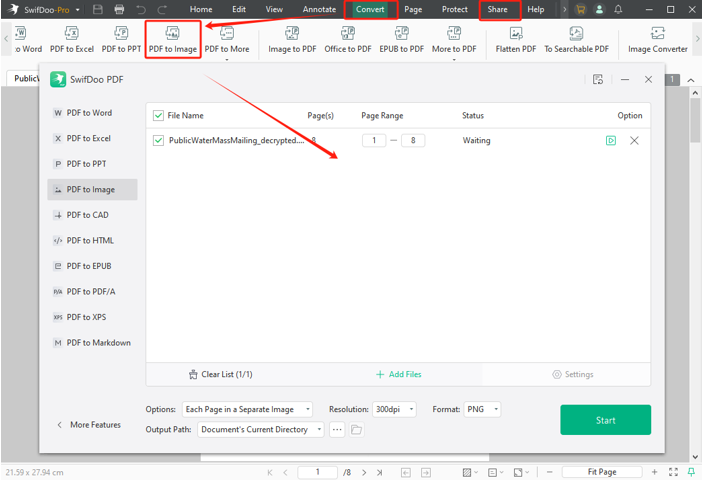Open the notifications bell
Viewport: 702px width, 480px height.
click(x=618, y=9)
